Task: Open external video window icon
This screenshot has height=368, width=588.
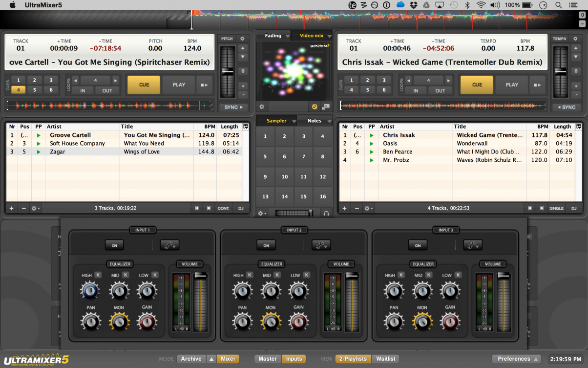Action: 326,107
